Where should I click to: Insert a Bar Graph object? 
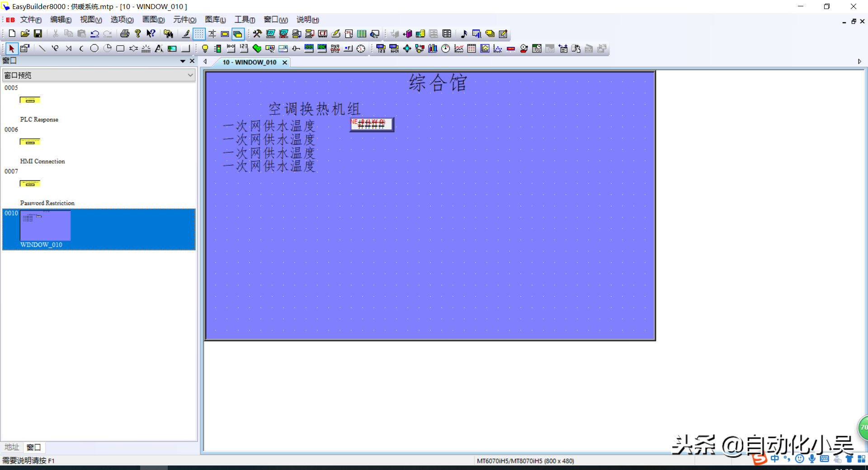click(433, 48)
